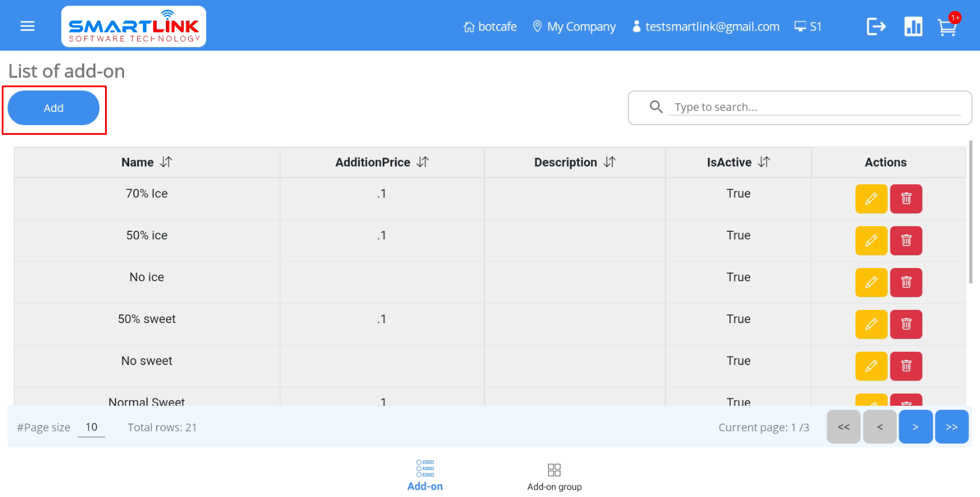The height and width of the screenshot is (497, 980).
Task: Delete the 50% ice add-on
Action: click(x=906, y=240)
